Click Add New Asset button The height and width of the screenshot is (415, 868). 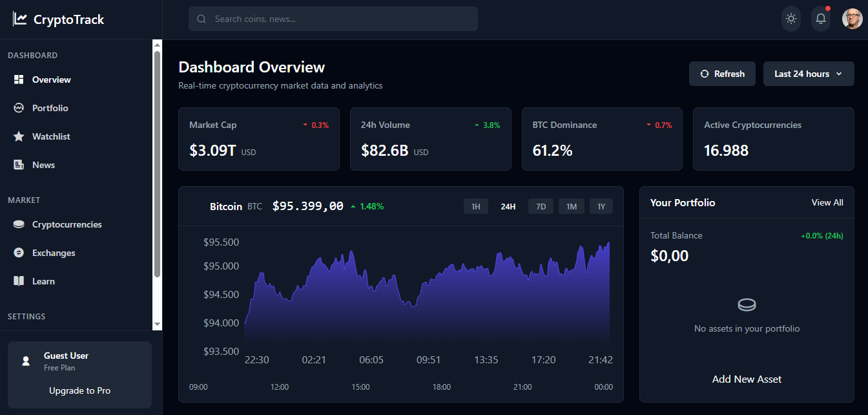click(747, 379)
